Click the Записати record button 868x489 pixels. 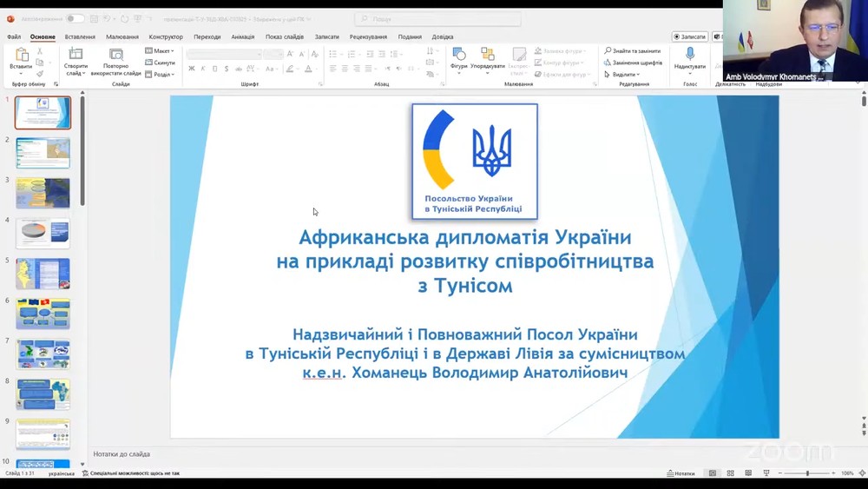[690, 36]
